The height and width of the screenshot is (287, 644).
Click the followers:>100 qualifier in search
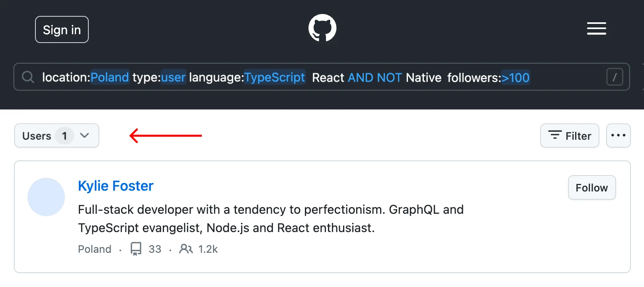point(488,77)
